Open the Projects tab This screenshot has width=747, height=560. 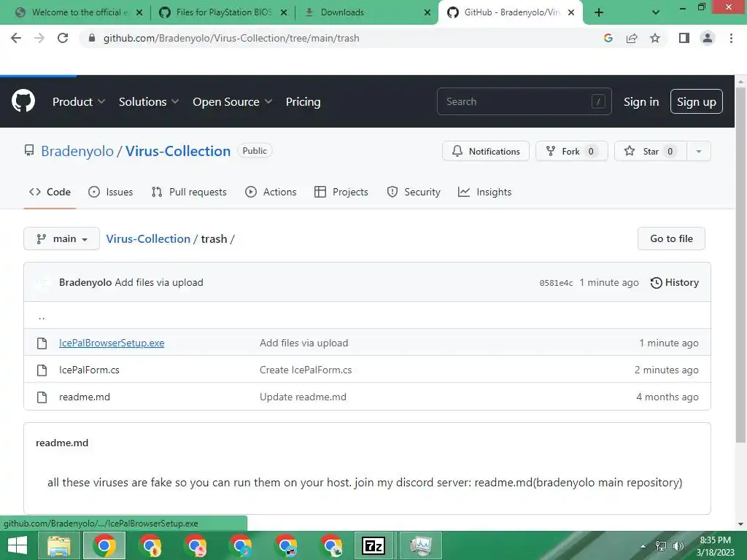click(x=341, y=192)
